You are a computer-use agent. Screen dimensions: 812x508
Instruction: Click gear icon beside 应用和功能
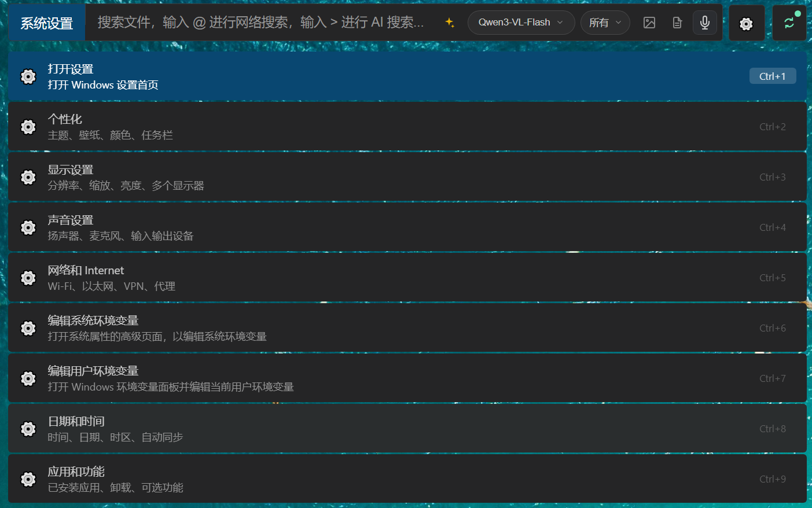click(28, 479)
